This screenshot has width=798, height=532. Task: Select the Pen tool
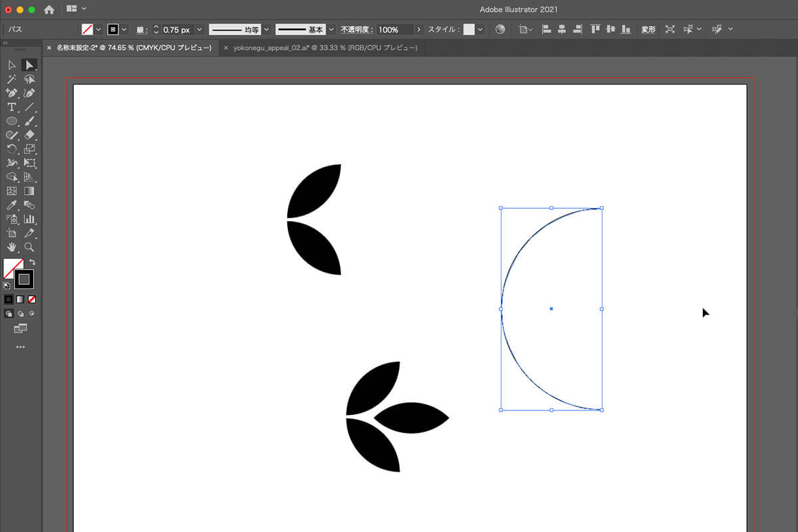[11, 93]
